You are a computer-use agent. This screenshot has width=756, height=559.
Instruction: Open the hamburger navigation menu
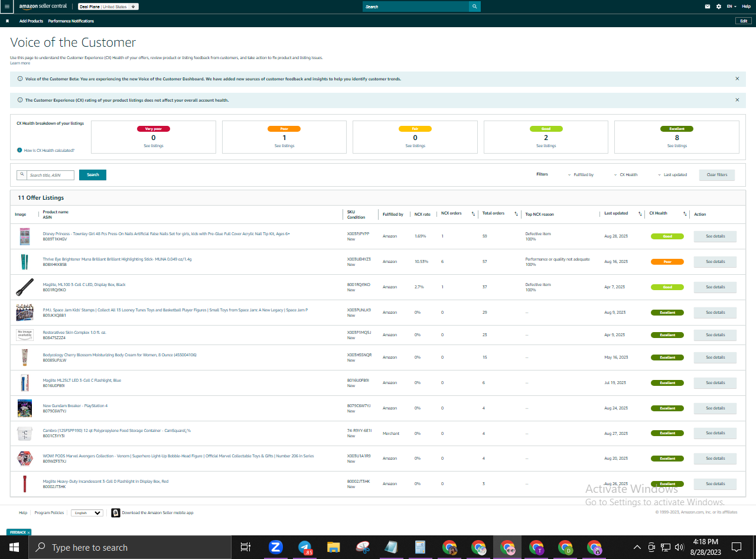[6, 6]
